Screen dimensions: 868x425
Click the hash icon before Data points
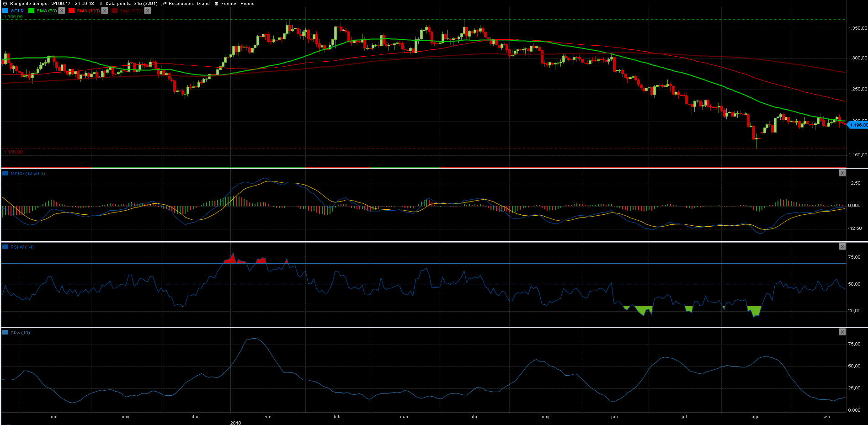pyautogui.click(x=101, y=4)
